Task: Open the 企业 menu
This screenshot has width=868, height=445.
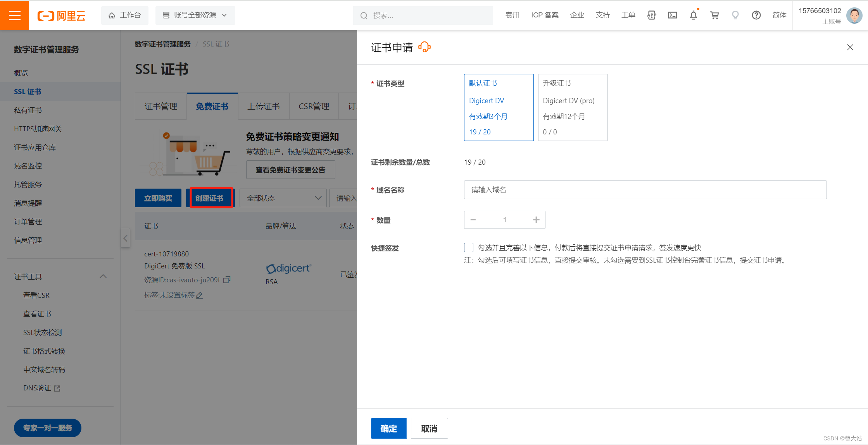Action: 577,15
